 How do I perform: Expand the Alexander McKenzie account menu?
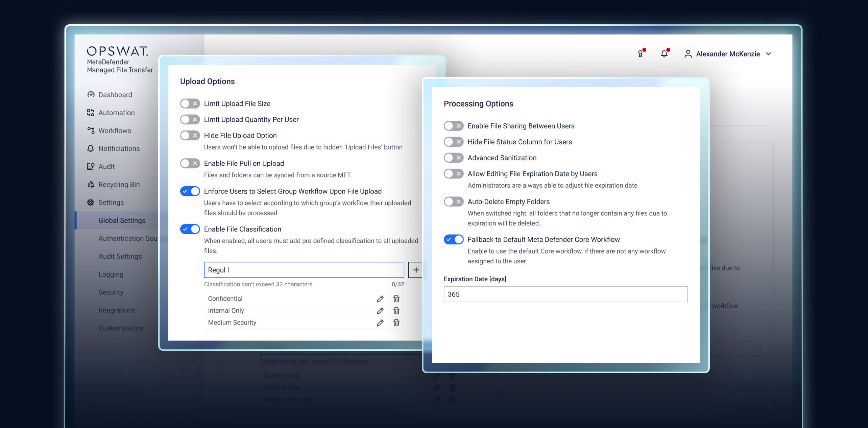pyautogui.click(x=769, y=53)
